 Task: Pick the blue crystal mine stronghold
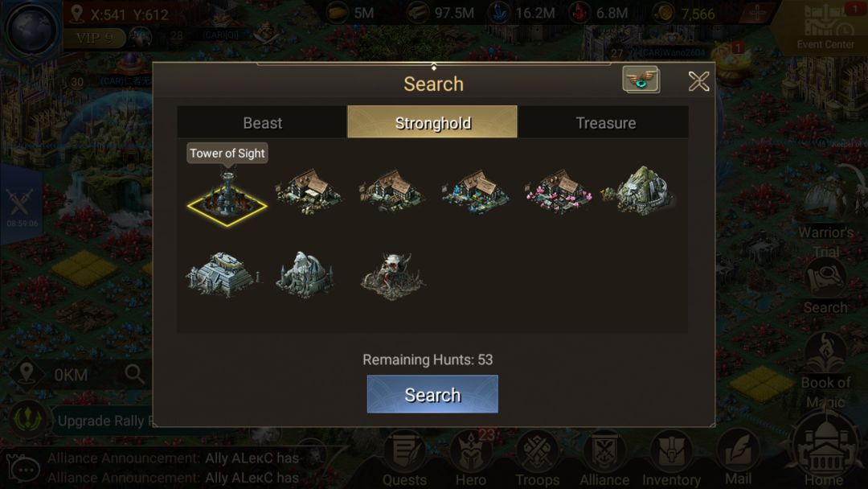pos(475,192)
